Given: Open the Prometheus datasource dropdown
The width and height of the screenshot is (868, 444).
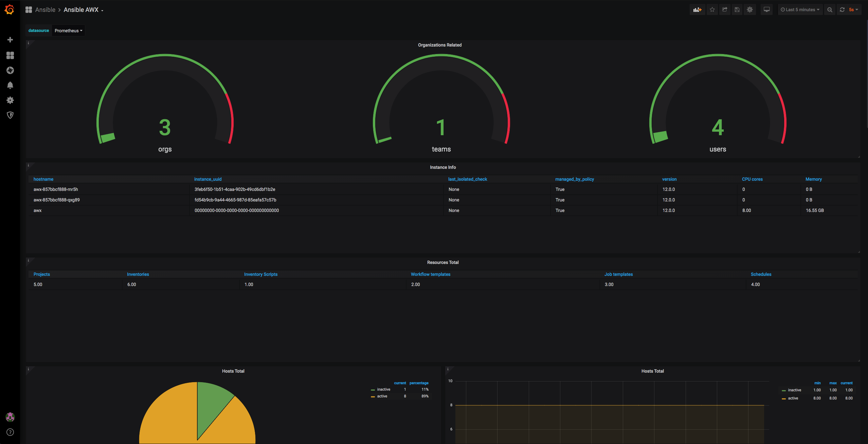Looking at the screenshot, I should [68, 31].
